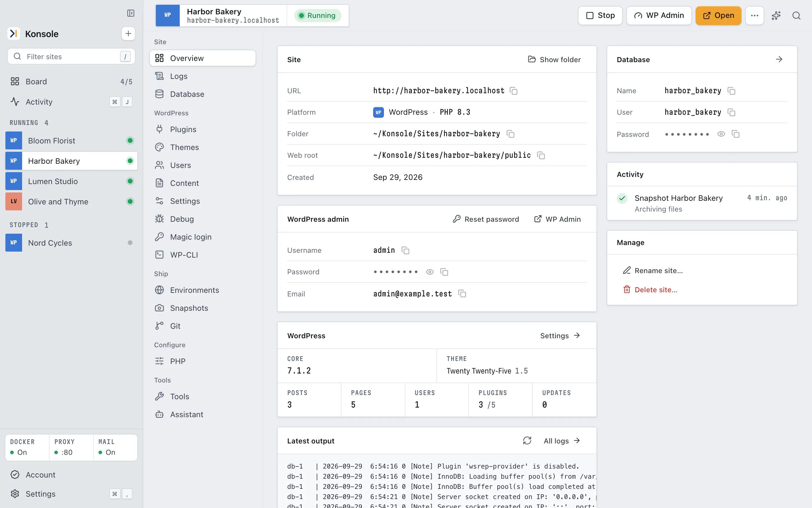This screenshot has width=812, height=508.
Task: Reveal the database password with eye icon
Action: pyautogui.click(x=721, y=134)
